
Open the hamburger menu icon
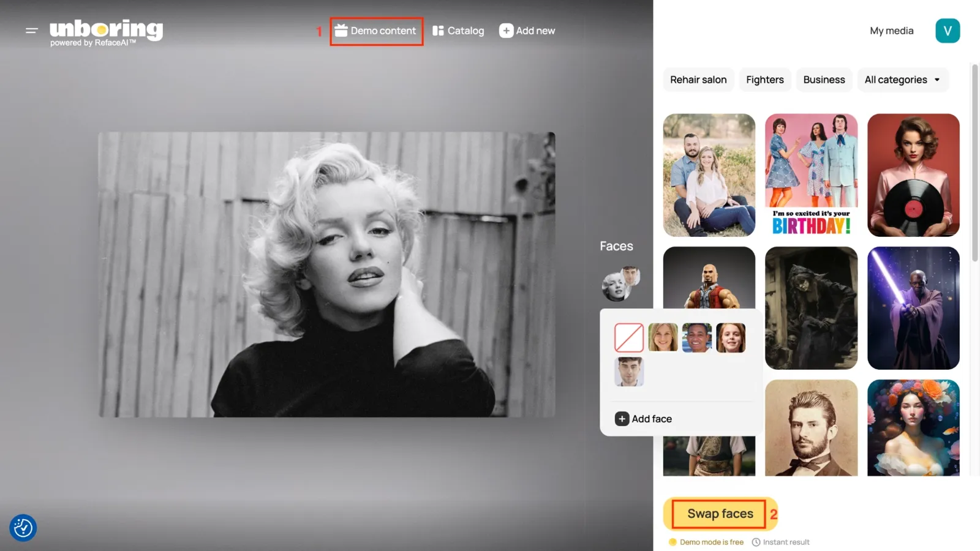[x=32, y=30]
